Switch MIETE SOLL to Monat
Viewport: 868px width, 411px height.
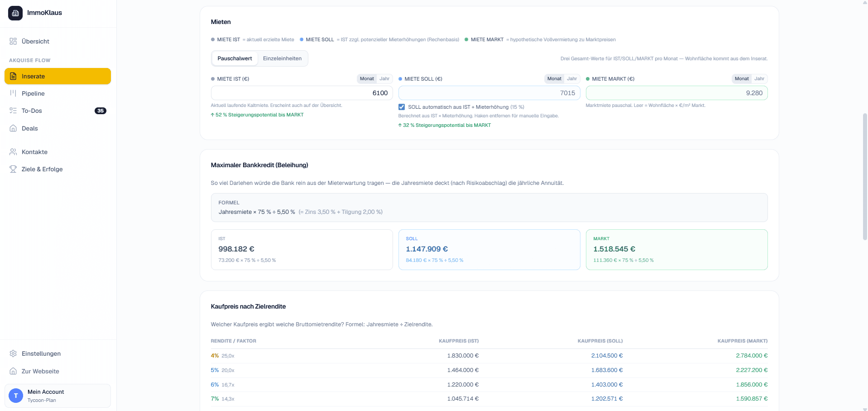554,79
